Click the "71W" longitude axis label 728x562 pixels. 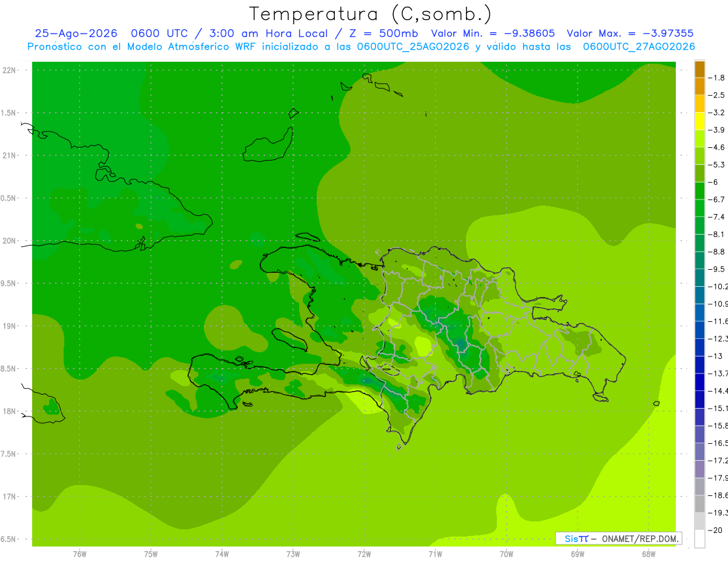pos(435,554)
